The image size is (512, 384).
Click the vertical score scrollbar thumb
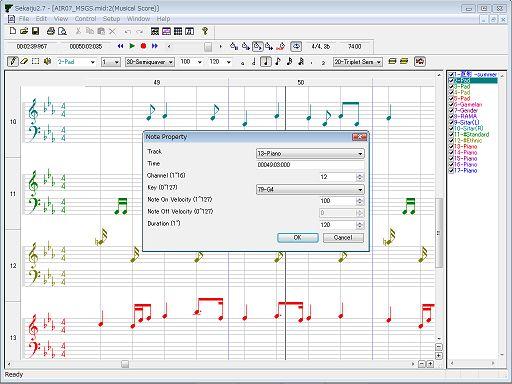[439, 233]
